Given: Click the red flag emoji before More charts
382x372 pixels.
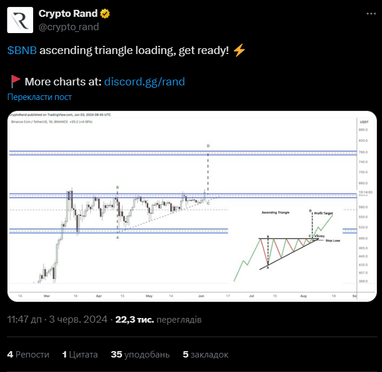Looking at the screenshot, I should (15, 81).
